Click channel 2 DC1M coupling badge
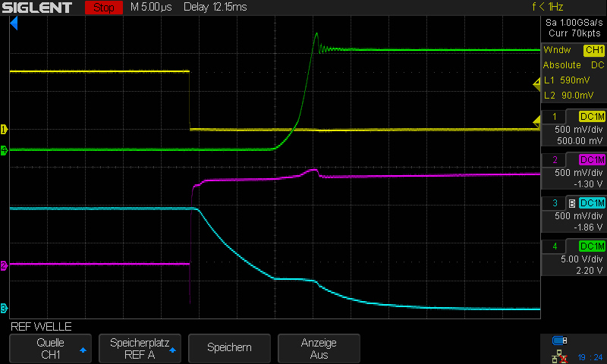The width and height of the screenshot is (607, 364). click(592, 160)
